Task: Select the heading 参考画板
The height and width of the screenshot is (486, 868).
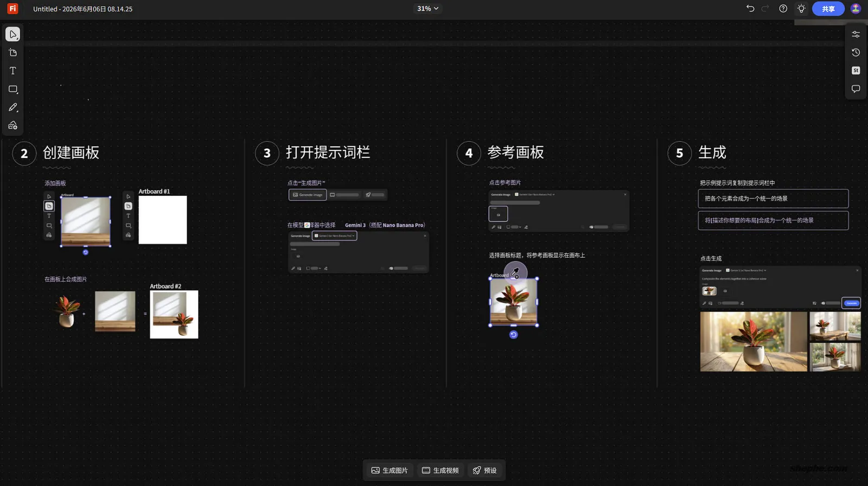Action: (515, 152)
